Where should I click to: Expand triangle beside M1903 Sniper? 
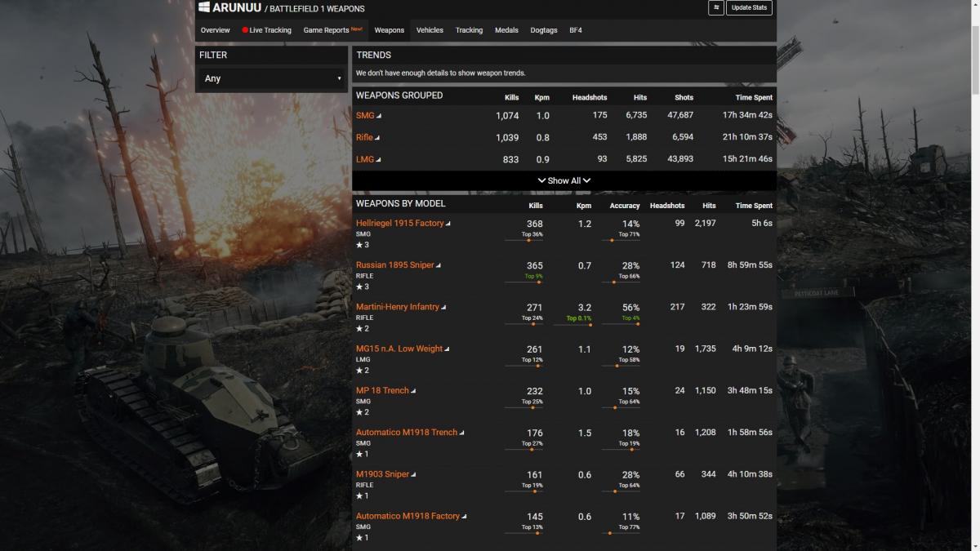(x=414, y=474)
